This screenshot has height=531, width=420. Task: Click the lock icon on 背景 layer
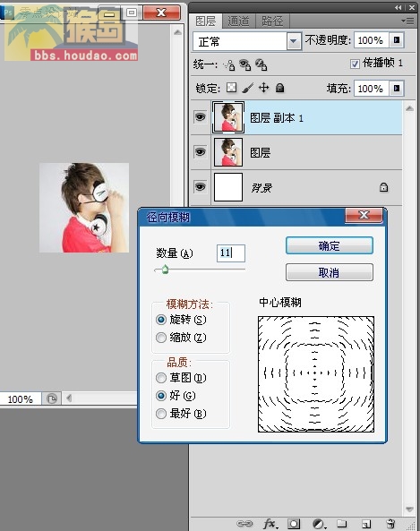[x=383, y=187]
